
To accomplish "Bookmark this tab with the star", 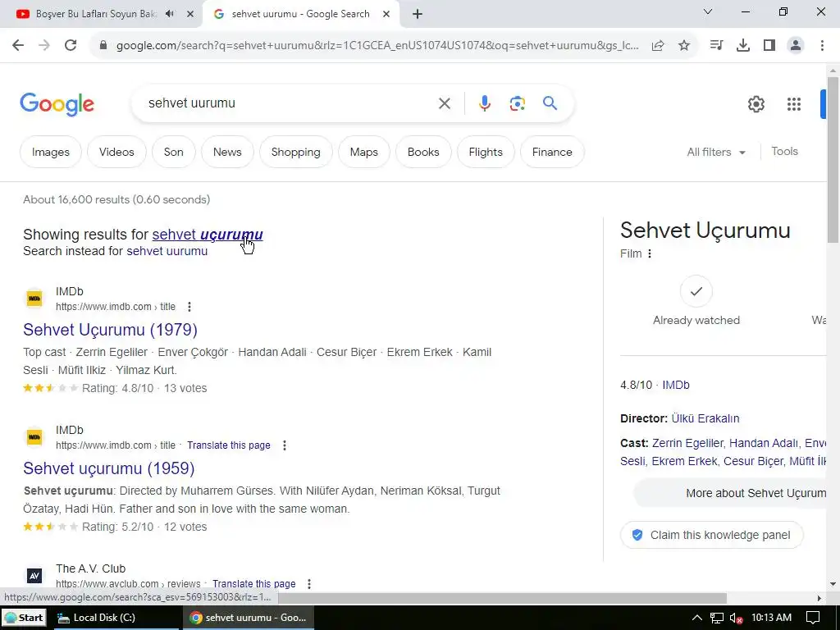I will 684,46.
